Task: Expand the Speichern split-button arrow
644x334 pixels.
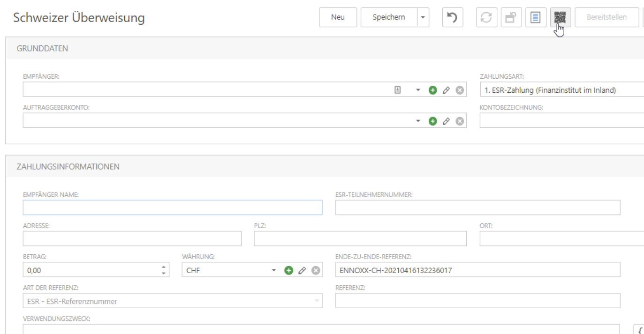Action: [x=423, y=18]
